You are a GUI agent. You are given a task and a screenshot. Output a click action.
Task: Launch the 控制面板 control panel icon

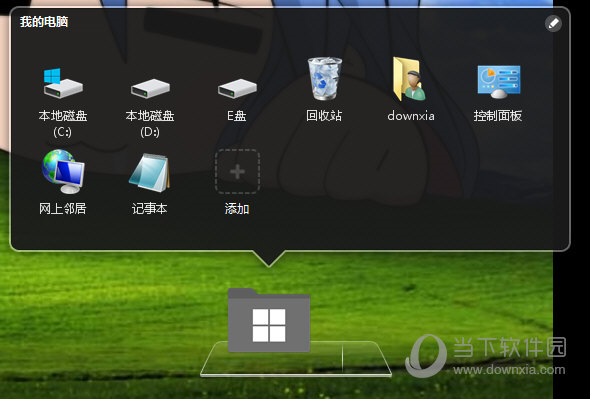click(499, 82)
